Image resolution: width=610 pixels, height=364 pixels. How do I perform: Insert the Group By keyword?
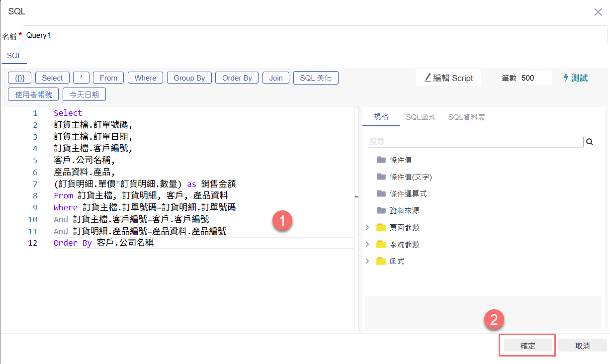(189, 78)
